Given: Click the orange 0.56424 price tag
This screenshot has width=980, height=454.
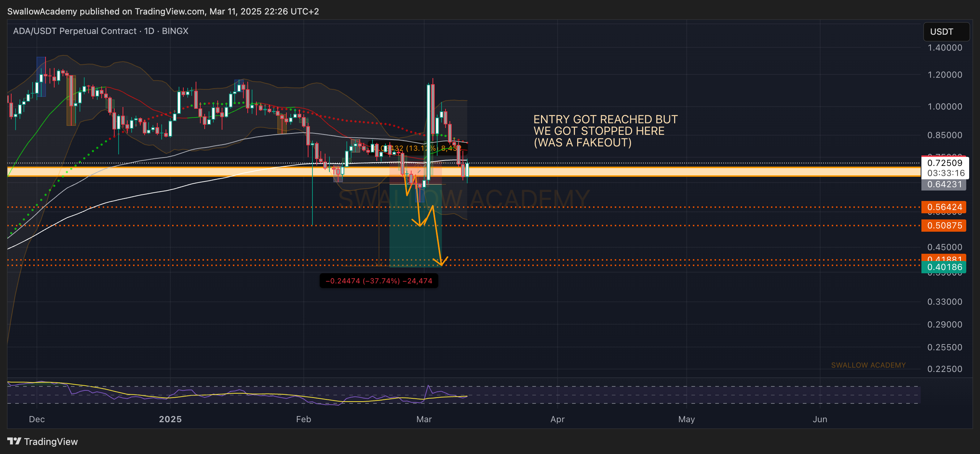Looking at the screenshot, I should point(943,207).
